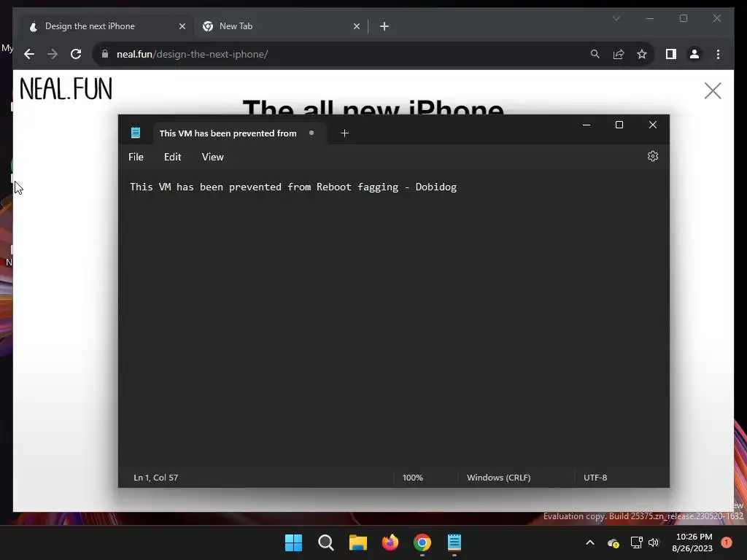Switch to Notepad from taskbar
747x560 pixels.
tap(454, 542)
